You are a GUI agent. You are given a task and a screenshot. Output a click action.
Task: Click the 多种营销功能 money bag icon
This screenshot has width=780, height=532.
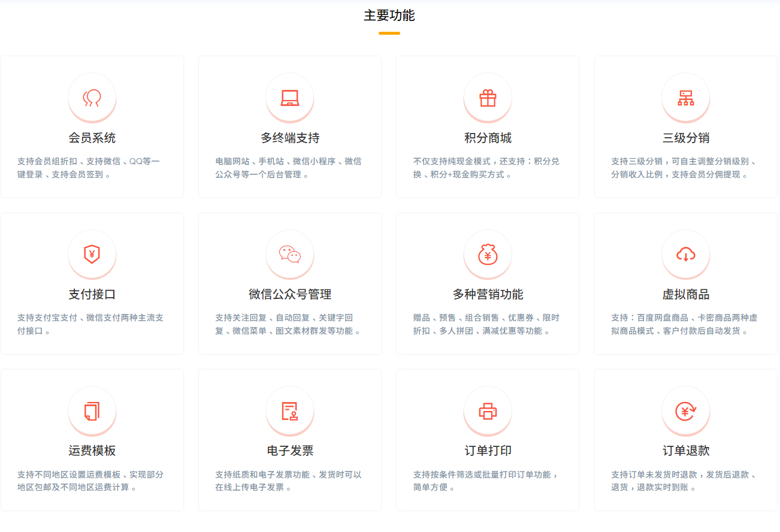tap(488, 254)
